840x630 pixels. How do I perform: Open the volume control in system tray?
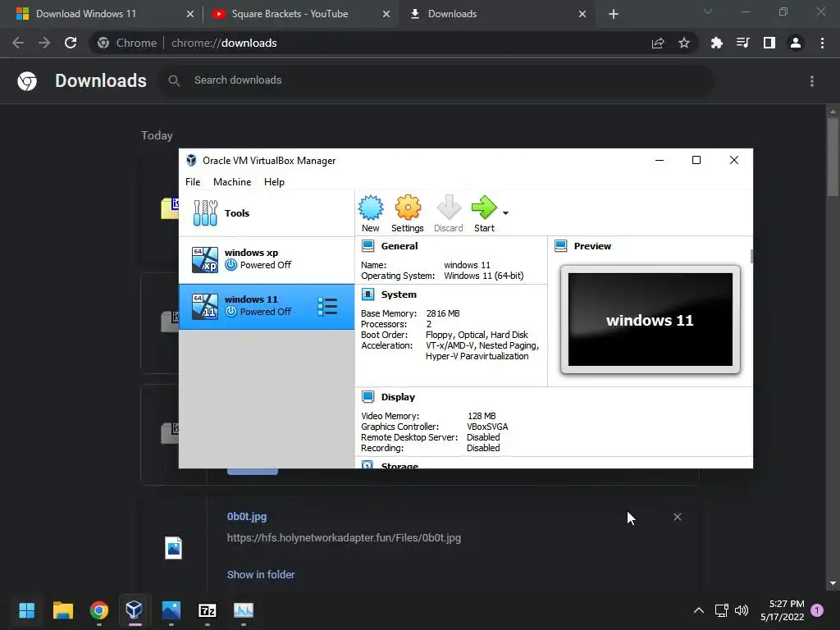(x=742, y=610)
